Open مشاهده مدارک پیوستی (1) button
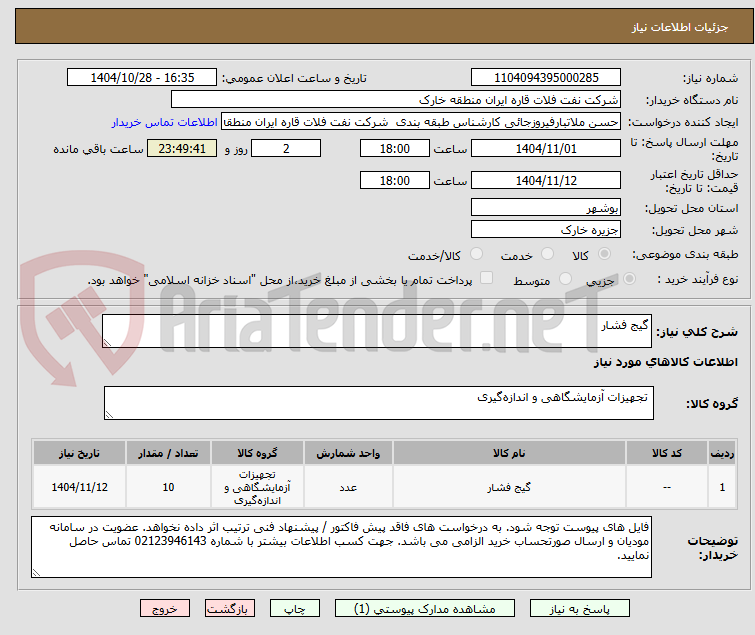 (x=425, y=609)
